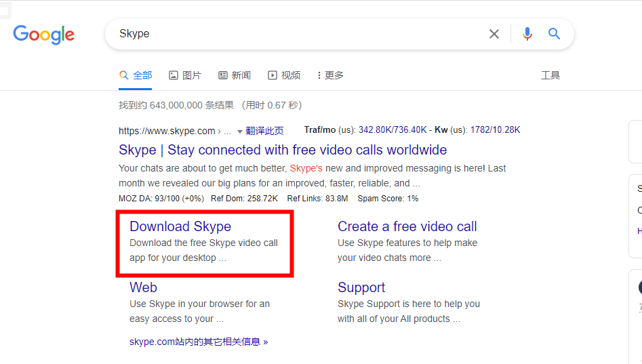This screenshot has height=364, width=642.
Task: Open the Download Skype sitelink
Action: pyautogui.click(x=180, y=226)
